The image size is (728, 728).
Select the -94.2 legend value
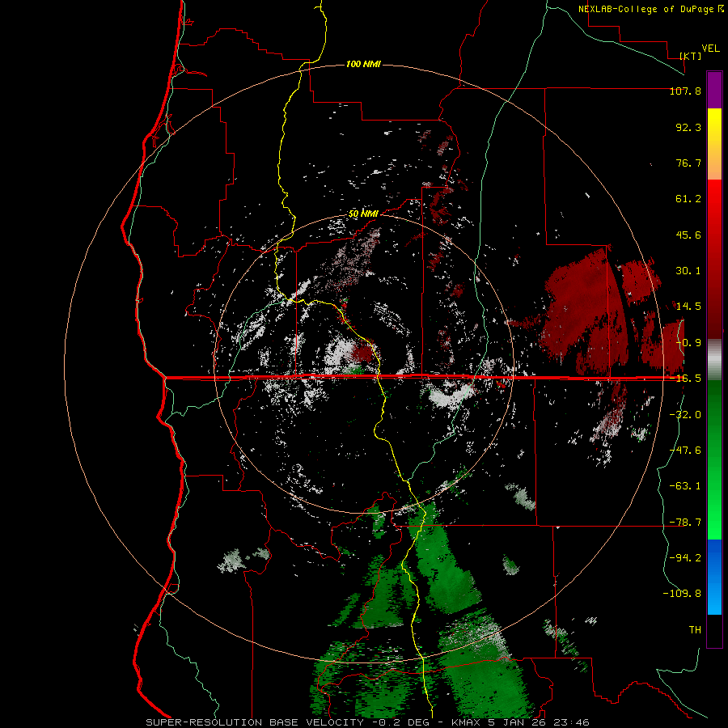click(685, 557)
